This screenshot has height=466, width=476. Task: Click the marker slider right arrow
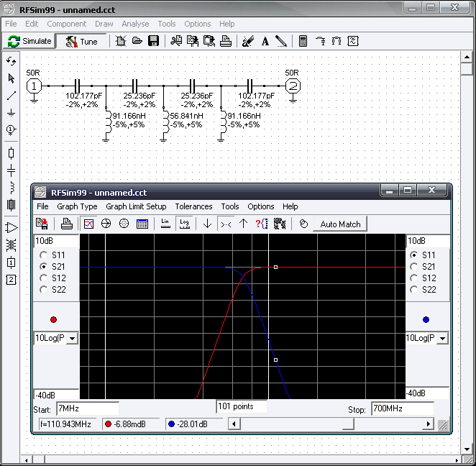point(428,424)
